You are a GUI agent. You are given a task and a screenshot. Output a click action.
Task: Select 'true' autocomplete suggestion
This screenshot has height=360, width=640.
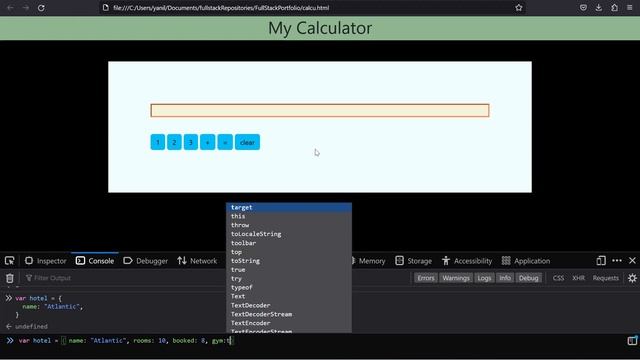pos(289,270)
